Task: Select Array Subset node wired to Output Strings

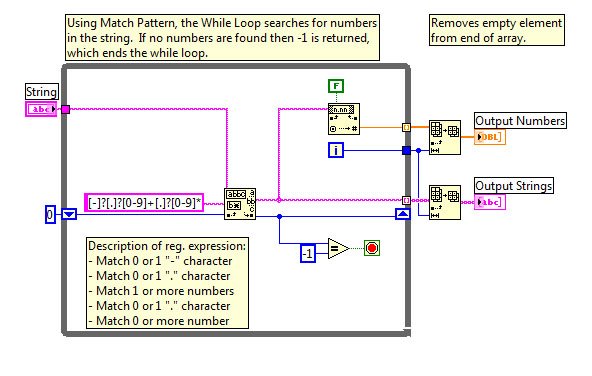Action: click(445, 202)
